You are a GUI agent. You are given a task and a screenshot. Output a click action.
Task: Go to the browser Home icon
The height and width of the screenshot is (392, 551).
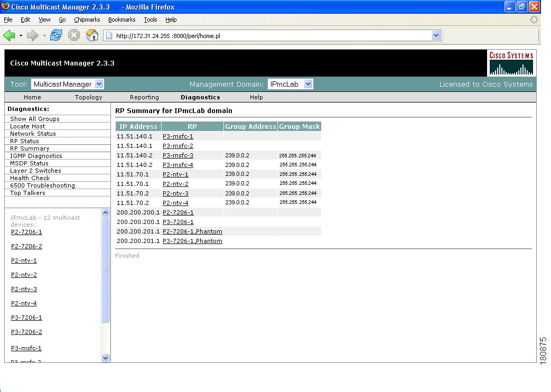[92, 35]
